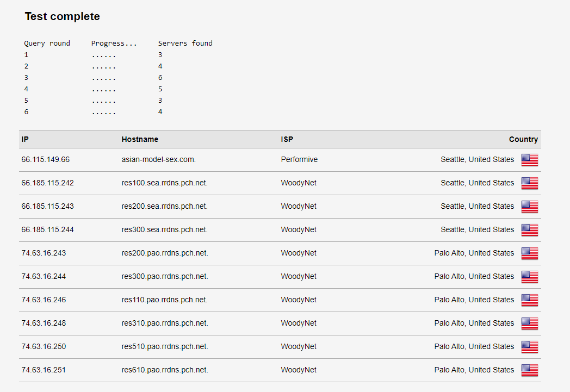Screen dimensions: 570x392
Task: Select IP address 66.115.149.66
Action: tap(46, 159)
